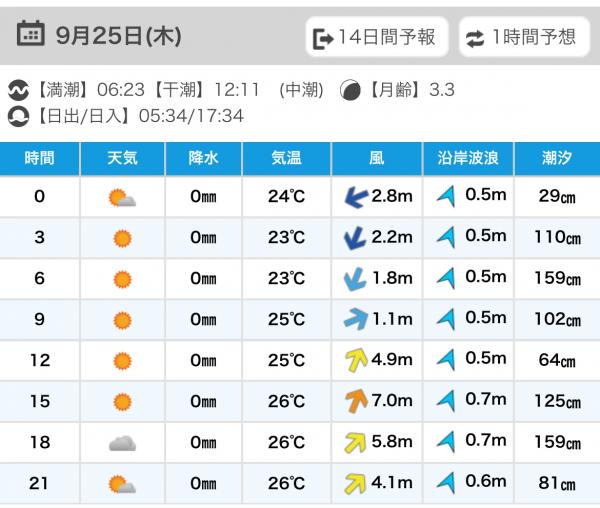The height and width of the screenshot is (508, 600).
Task: Select the 天気 column header
Action: (x=122, y=158)
